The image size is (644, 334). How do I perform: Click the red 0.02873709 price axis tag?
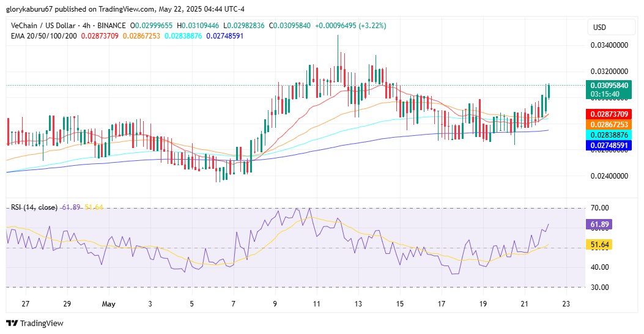(609, 114)
